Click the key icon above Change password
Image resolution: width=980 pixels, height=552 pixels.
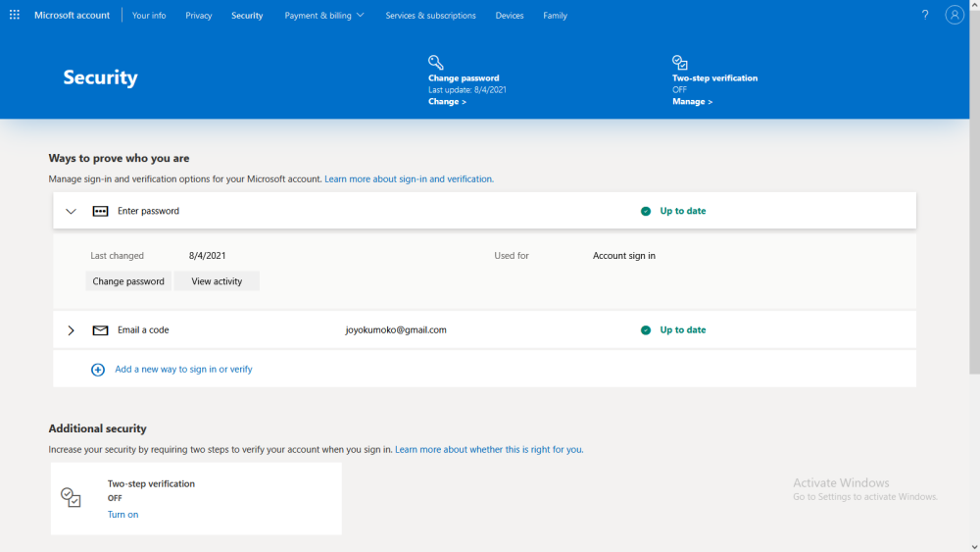coord(436,62)
